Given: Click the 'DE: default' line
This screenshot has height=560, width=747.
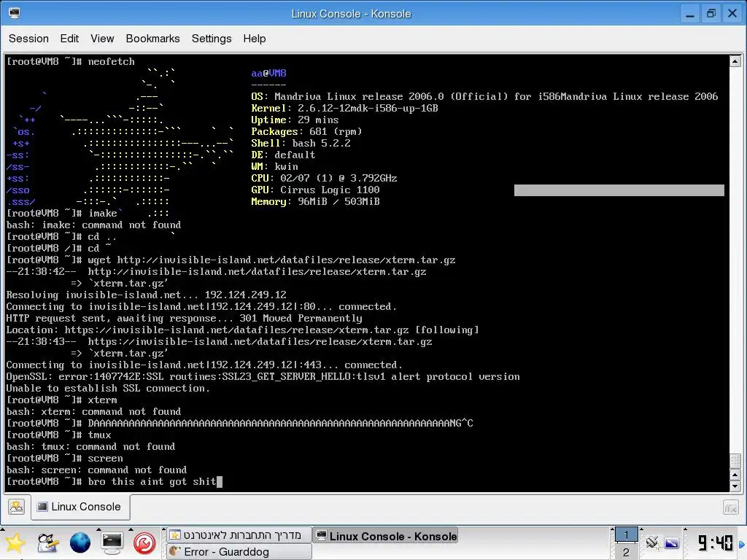Looking at the screenshot, I should [x=283, y=155].
